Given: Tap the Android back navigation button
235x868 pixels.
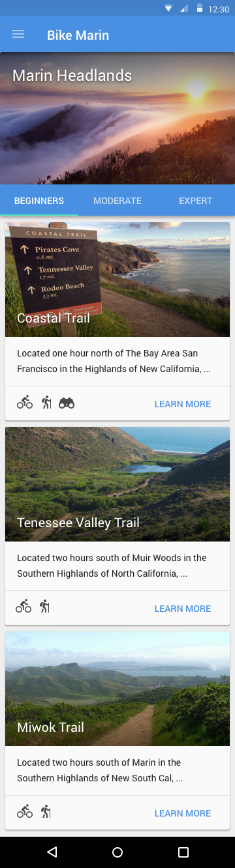Looking at the screenshot, I should point(52,852).
